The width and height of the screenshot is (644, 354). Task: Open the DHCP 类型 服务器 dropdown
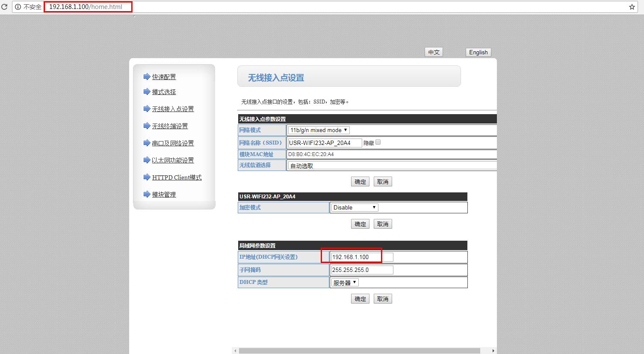click(x=345, y=283)
